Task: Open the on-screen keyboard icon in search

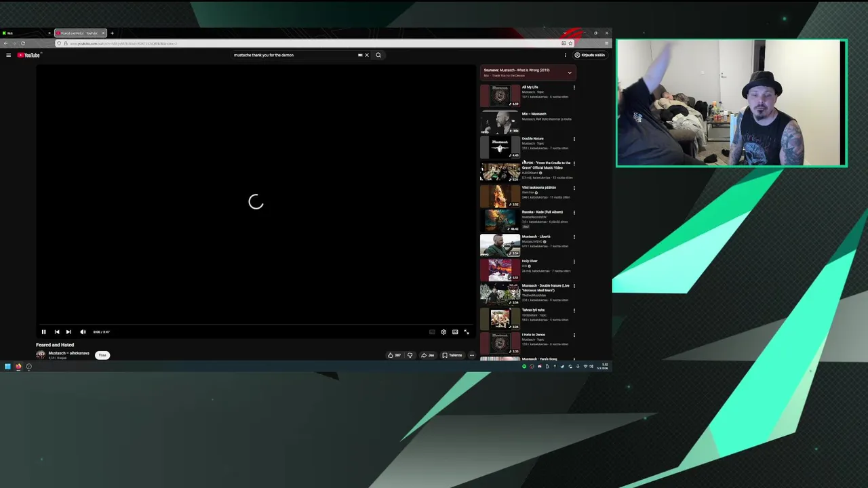Action: [x=360, y=55]
